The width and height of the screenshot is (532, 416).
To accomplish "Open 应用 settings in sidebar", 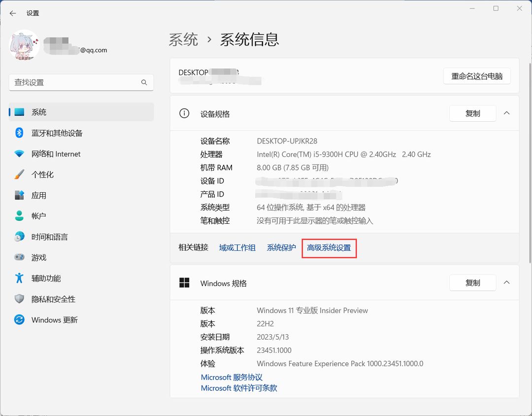I will 81,195.
